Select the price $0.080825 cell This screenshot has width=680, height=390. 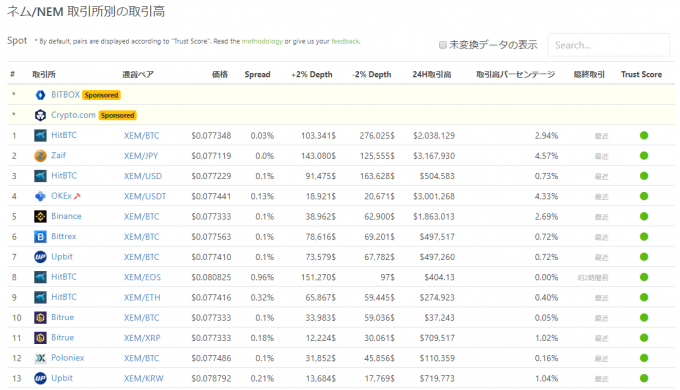pyautogui.click(x=211, y=277)
